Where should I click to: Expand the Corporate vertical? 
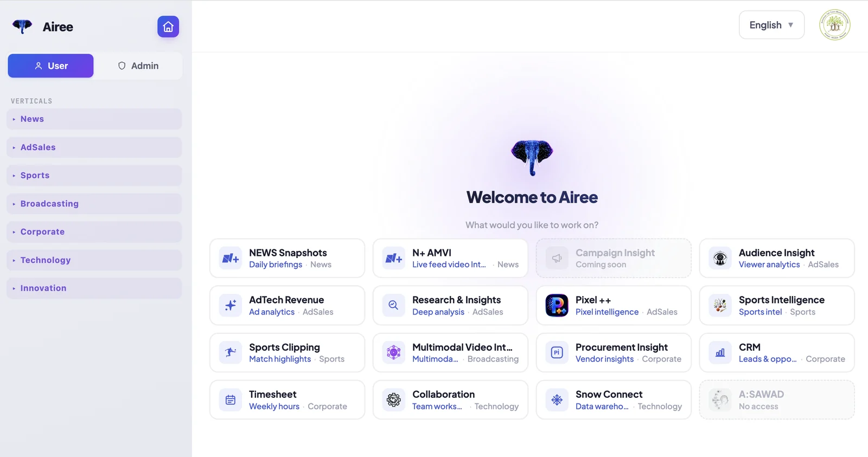(x=94, y=232)
